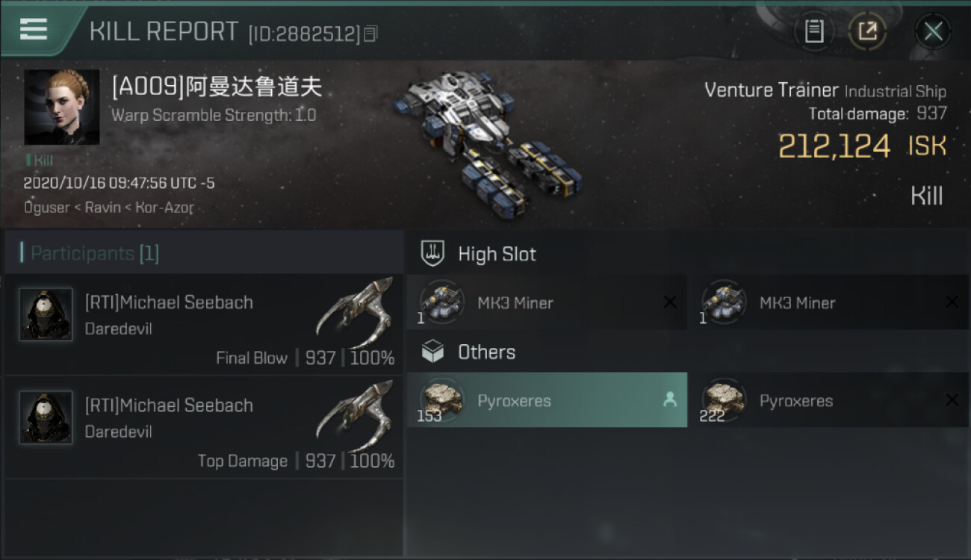The width and height of the screenshot is (971, 560).
Task: Close the kill report window
Action: (x=933, y=31)
